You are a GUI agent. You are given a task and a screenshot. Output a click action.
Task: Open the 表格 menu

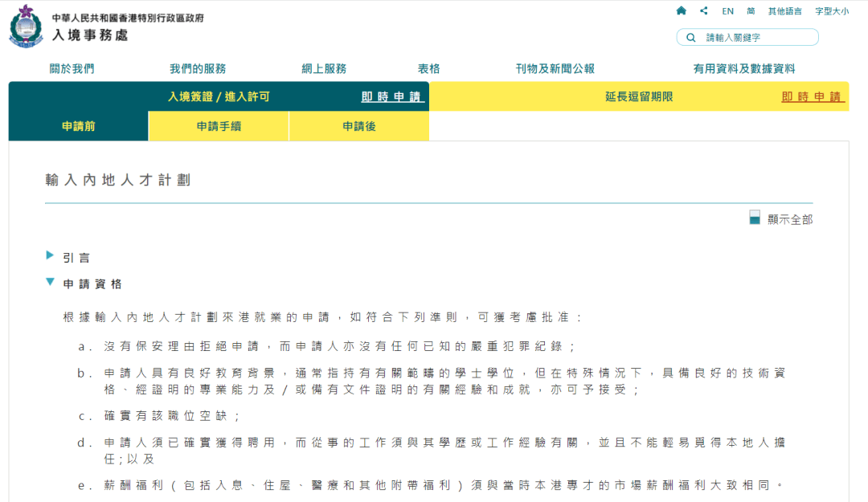click(428, 68)
